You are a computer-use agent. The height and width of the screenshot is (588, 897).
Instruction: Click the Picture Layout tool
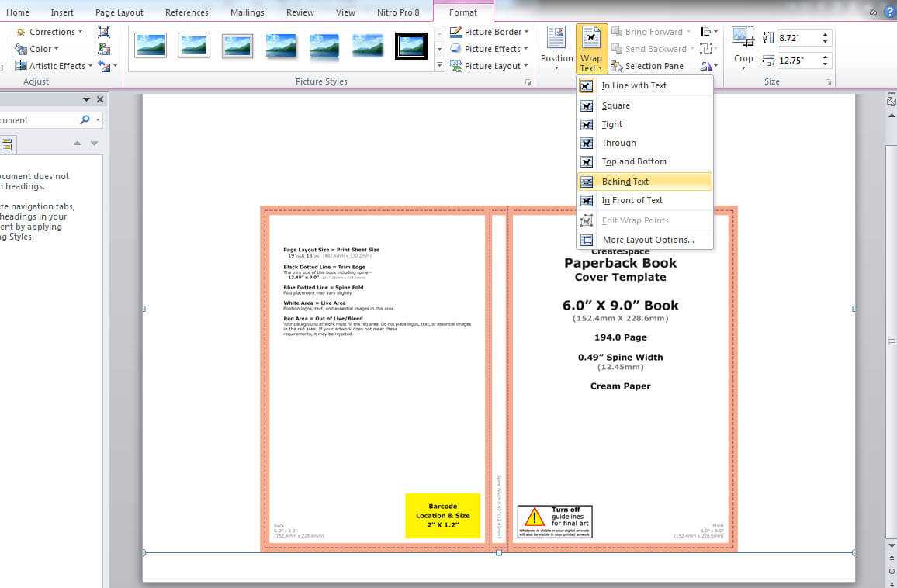489,65
